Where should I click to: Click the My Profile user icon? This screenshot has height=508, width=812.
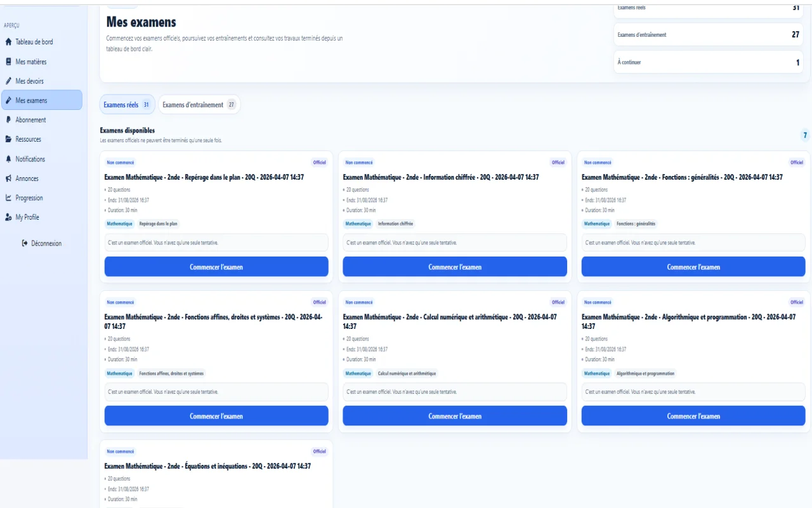[8, 217]
